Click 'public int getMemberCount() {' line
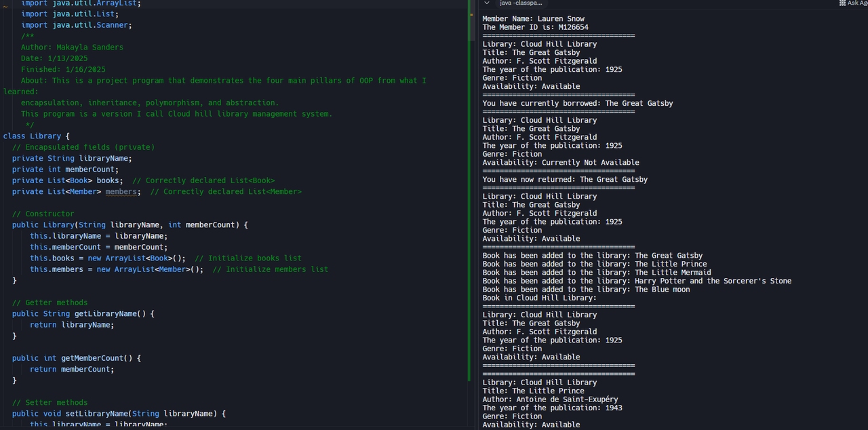868x430 pixels. (77, 358)
